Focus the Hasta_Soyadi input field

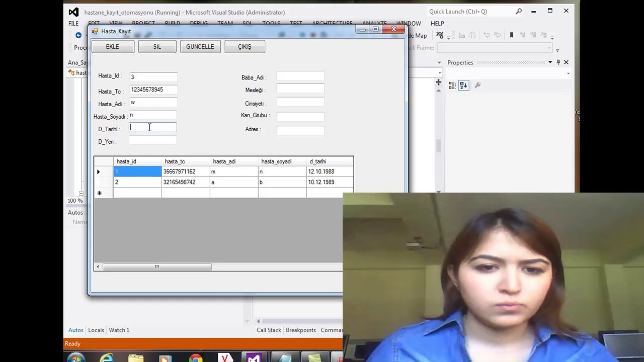click(153, 115)
